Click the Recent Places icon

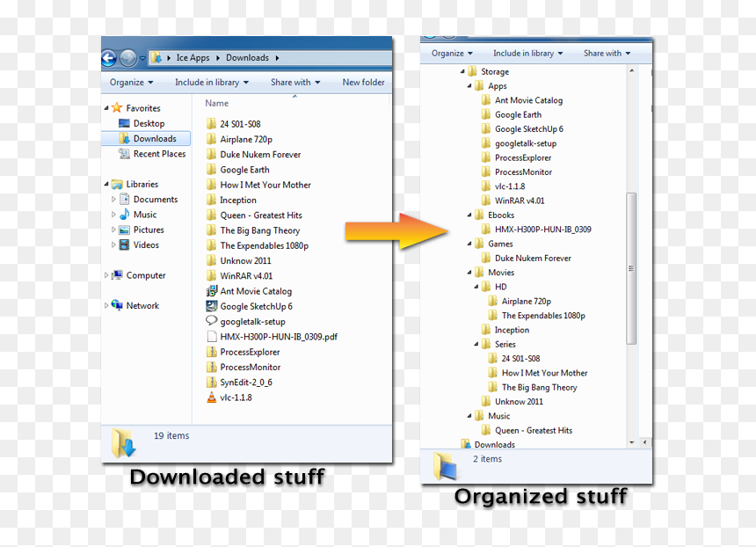tap(124, 154)
